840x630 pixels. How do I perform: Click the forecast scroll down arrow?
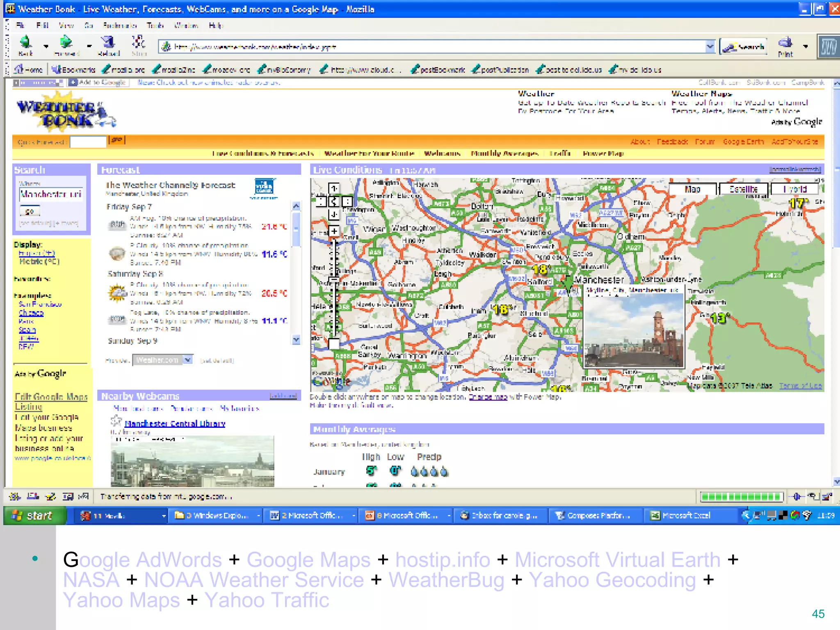tap(296, 339)
